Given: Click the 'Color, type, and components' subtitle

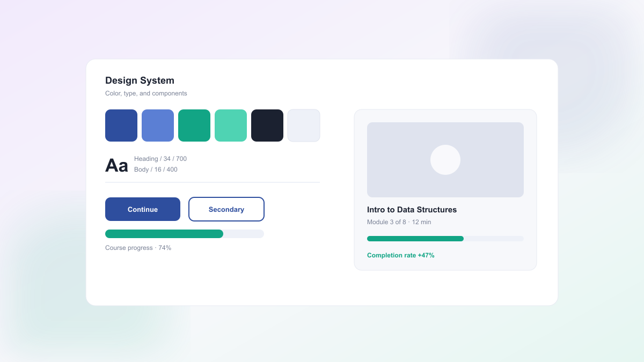Looking at the screenshot, I should 146,93.
